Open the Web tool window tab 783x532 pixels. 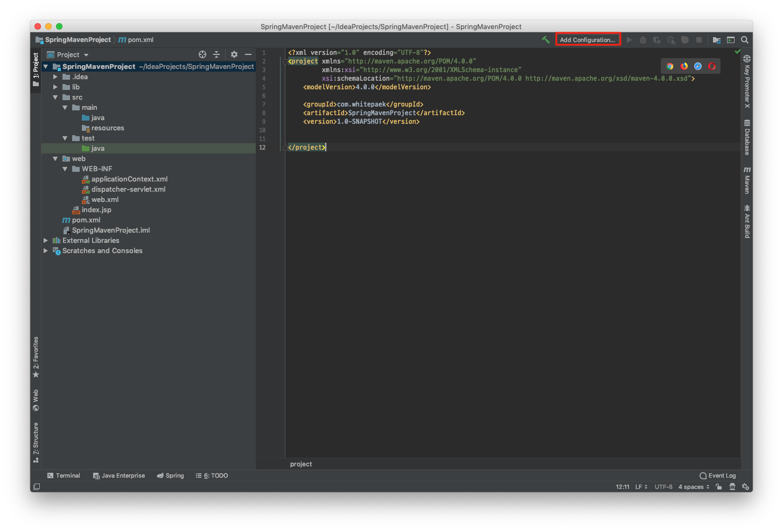coord(36,400)
